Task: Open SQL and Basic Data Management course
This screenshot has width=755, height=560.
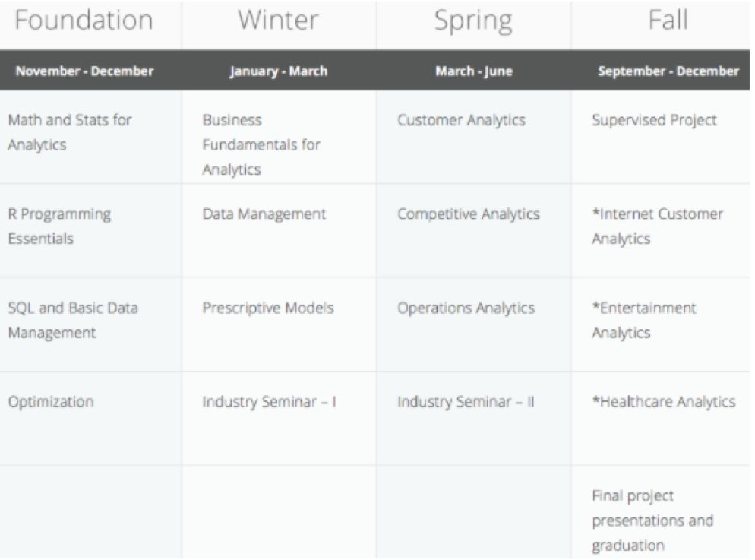Action: pos(73,320)
